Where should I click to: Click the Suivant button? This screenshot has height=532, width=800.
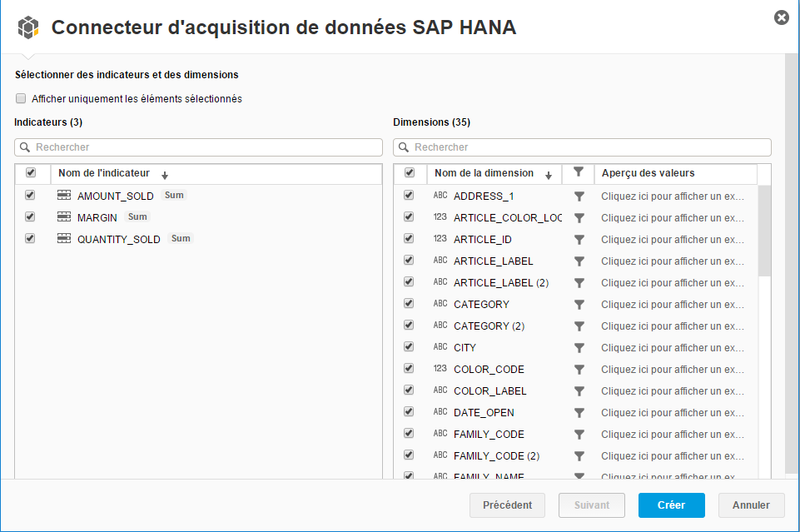[x=592, y=505]
